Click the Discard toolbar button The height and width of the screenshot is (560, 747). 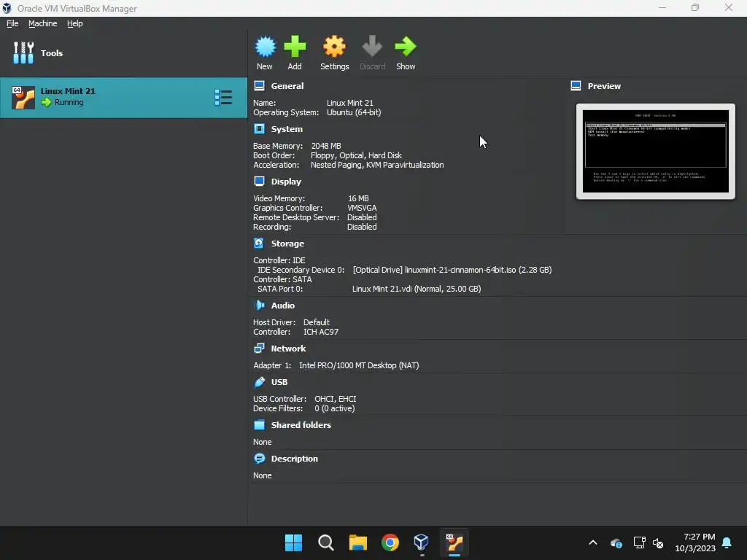(x=372, y=52)
